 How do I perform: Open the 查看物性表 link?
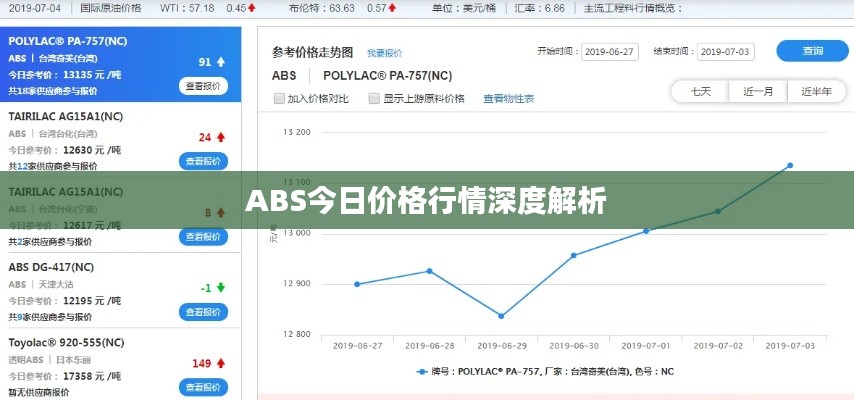(x=508, y=99)
